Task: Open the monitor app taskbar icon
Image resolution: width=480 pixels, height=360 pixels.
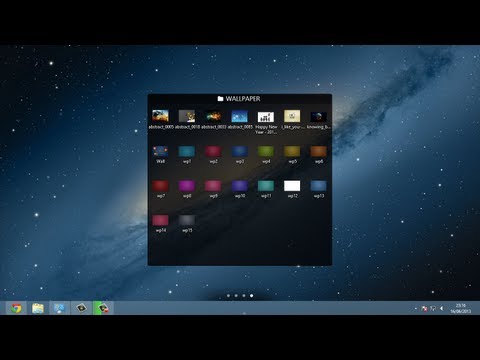Action: coord(59,308)
